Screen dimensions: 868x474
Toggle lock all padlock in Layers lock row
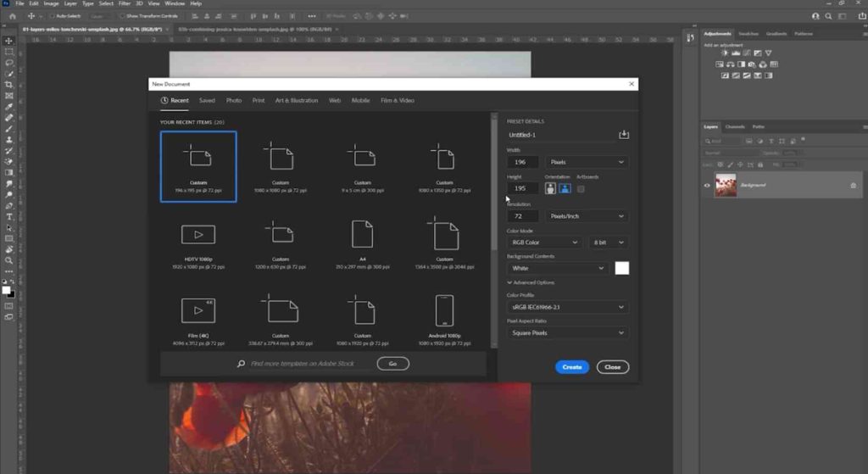point(760,165)
